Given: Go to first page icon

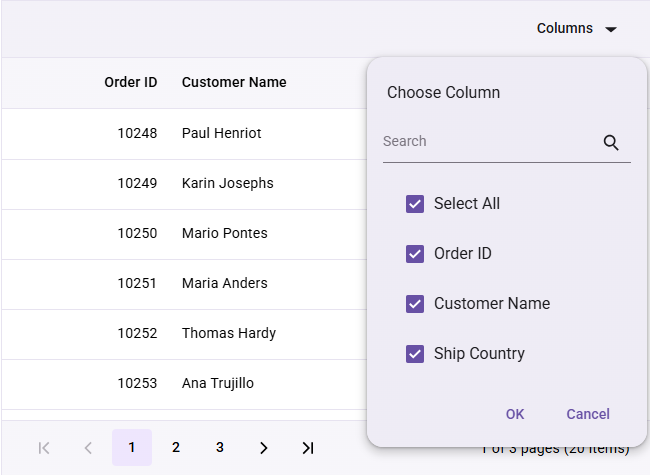Looking at the screenshot, I should [x=44, y=448].
